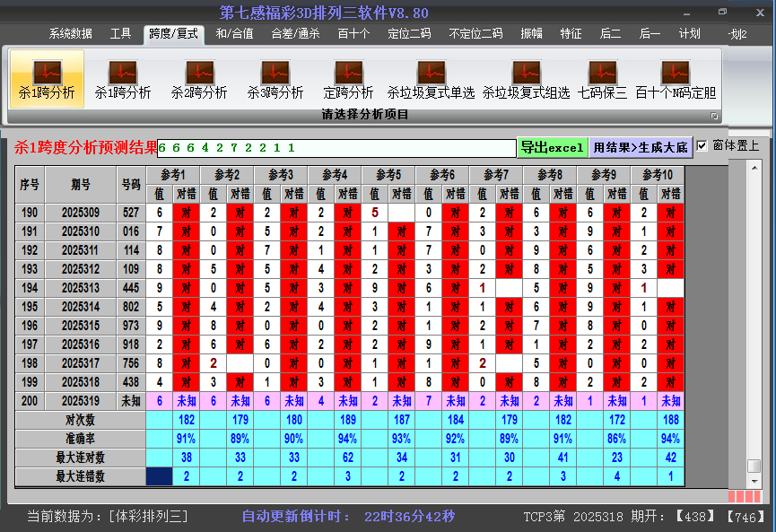Select the 杀3跨分析 icon
This screenshot has height=532, width=776.
coord(275,79)
